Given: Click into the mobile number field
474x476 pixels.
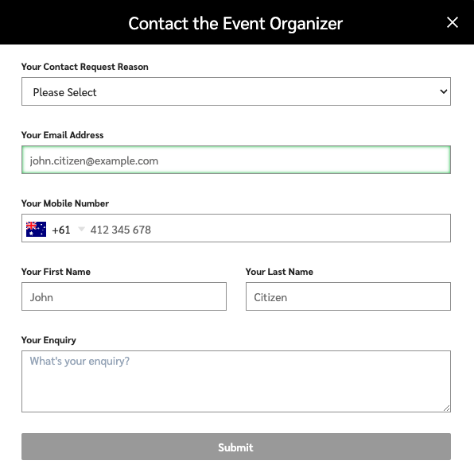Looking at the screenshot, I should pyautogui.click(x=269, y=228).
